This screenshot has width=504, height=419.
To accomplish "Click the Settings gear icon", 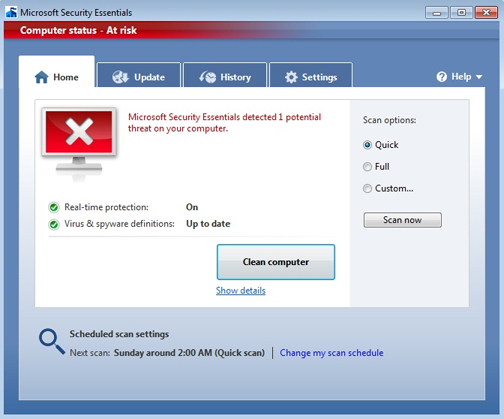I will coord(291,77).
